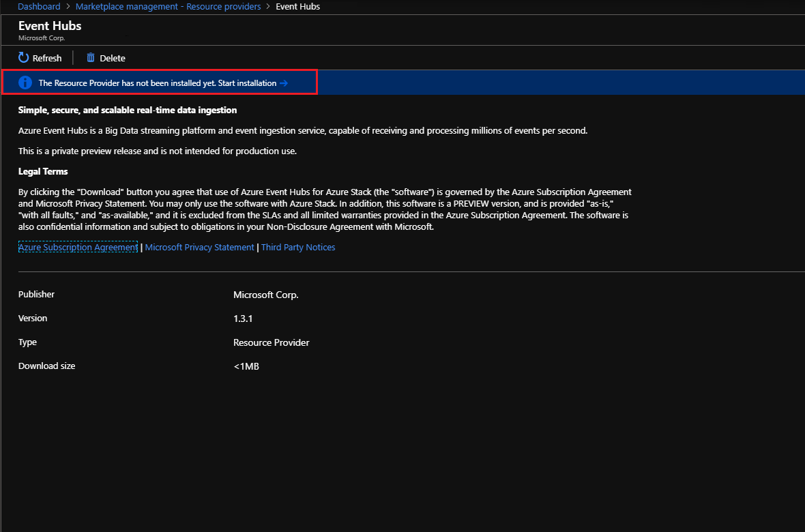Image resolution: width=805 pixels, height=532 pixels.
Task: Click the Event Hubs page title
Action: tap(49, 25)
